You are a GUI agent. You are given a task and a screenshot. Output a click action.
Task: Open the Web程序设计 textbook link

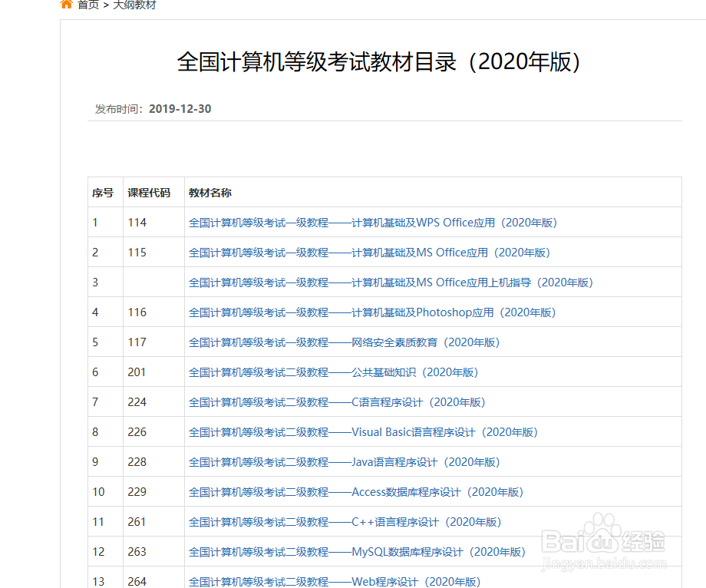pos(335,582)
